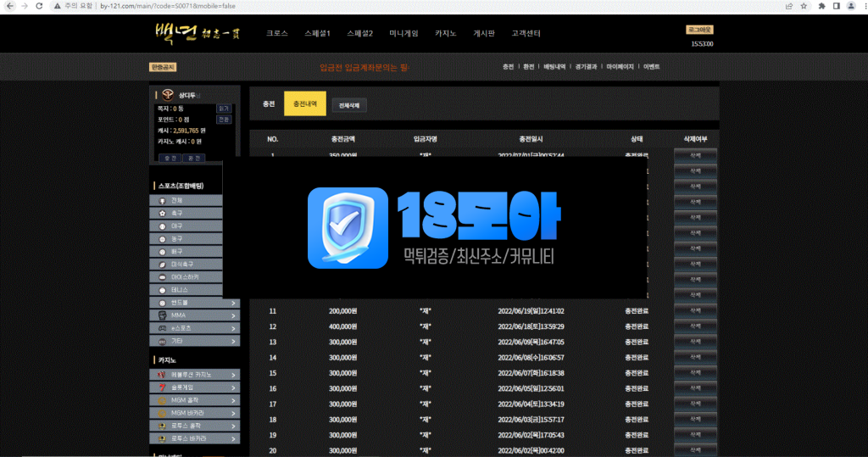Expand the 기타 arrow
Screen dimensions: 868x457
coord(233,341)
